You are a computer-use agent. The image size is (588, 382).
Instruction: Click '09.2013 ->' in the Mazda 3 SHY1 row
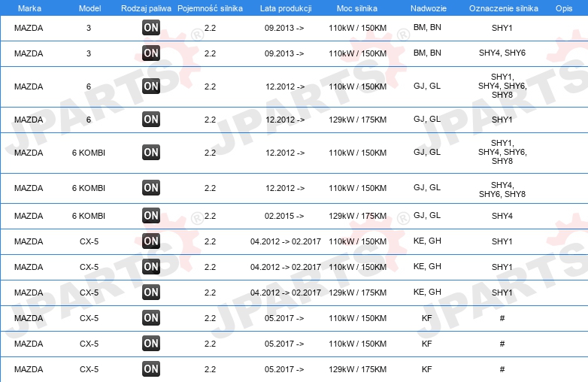point(284,28)
